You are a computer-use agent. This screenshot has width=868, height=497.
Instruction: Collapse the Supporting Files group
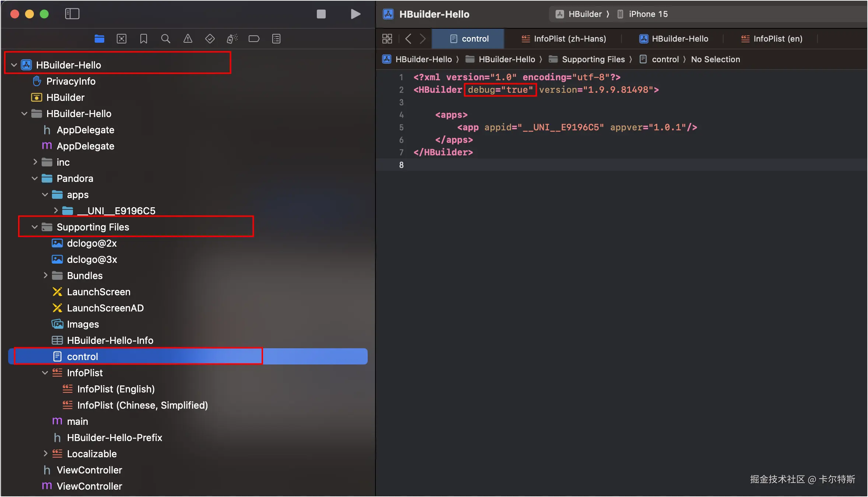coord(35,227)
